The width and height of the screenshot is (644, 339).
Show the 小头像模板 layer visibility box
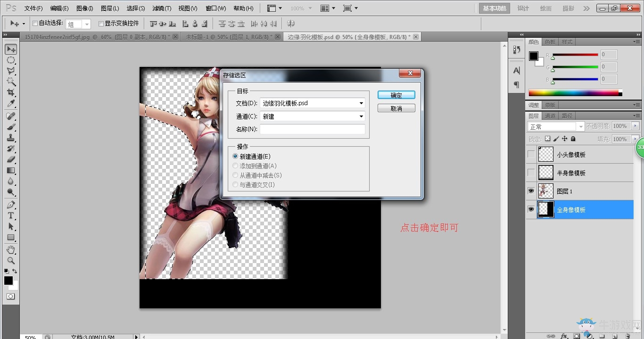click(x=531, y=154)
